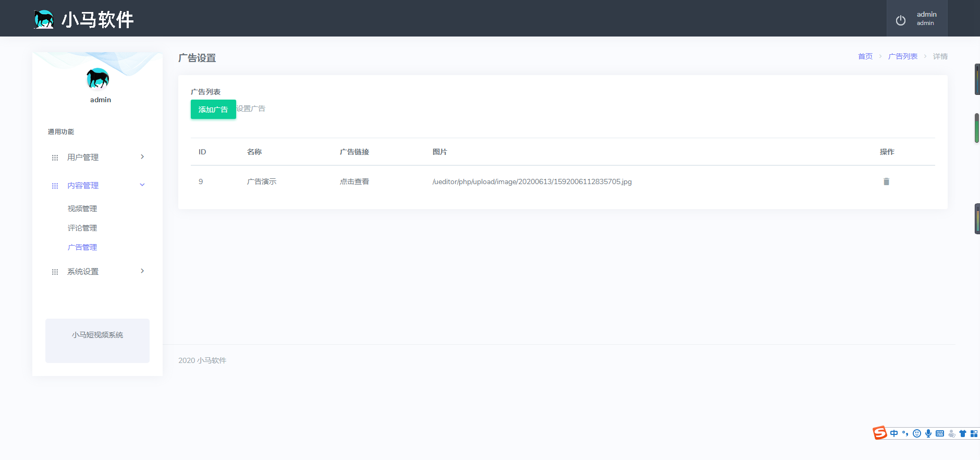The image size is (980, 460).
Task: Select 广告管理 submenu item
Action: [x=82, y=247]
